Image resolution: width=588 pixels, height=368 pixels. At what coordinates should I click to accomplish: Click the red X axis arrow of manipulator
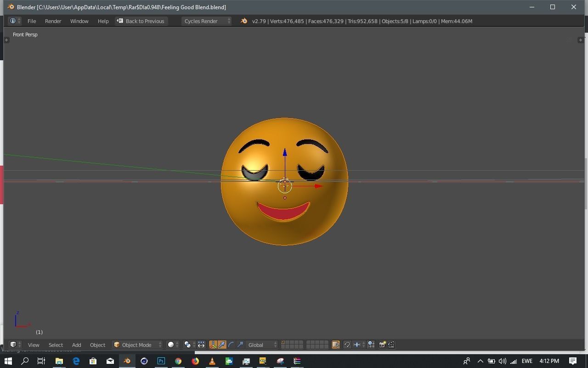319,186
